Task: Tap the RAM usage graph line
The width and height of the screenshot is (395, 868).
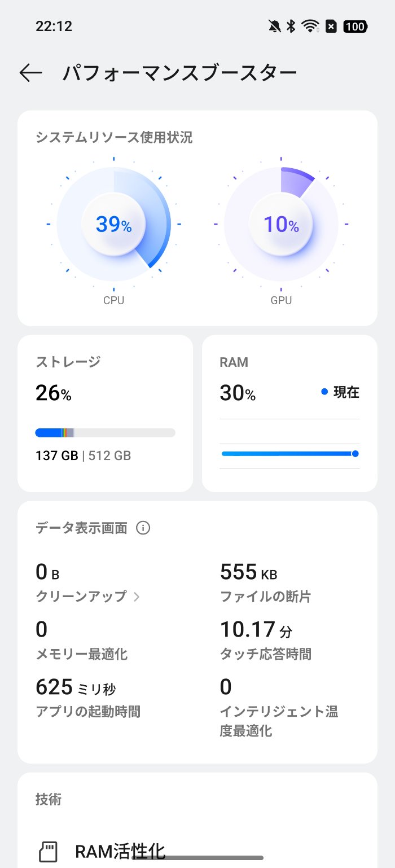Action: point(288,454)
